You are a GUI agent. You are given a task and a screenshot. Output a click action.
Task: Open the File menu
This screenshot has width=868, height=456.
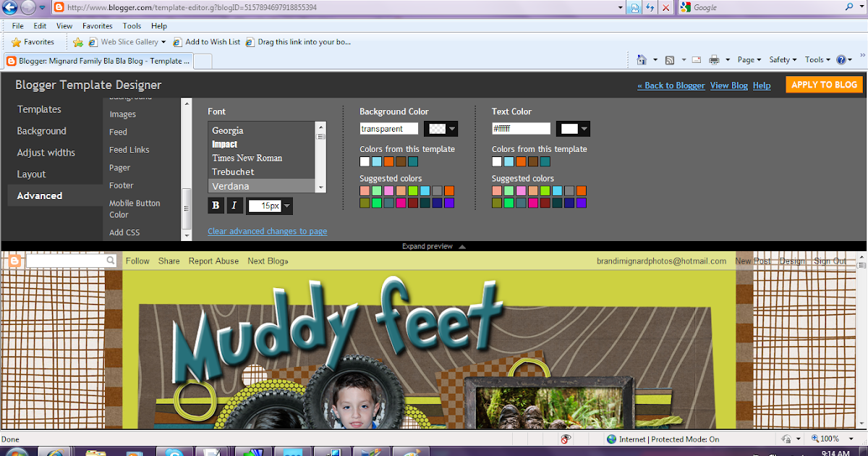click(x=18, y=26)
